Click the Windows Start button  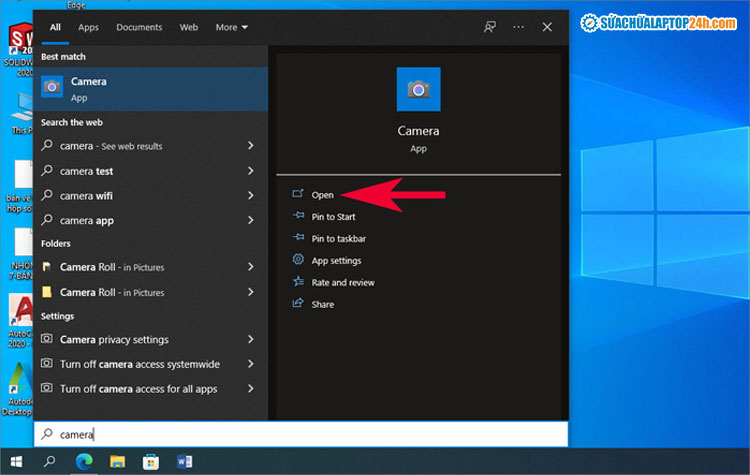tap(15, 462)
